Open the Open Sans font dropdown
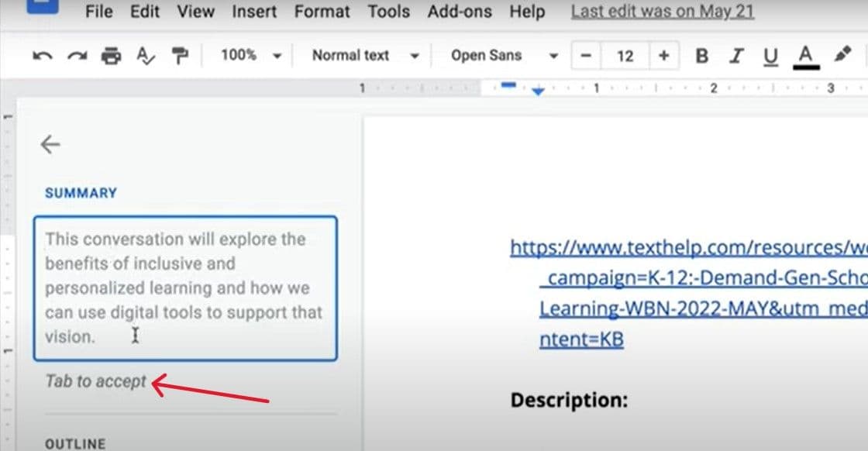868x451 pixels. coord(505,56)
